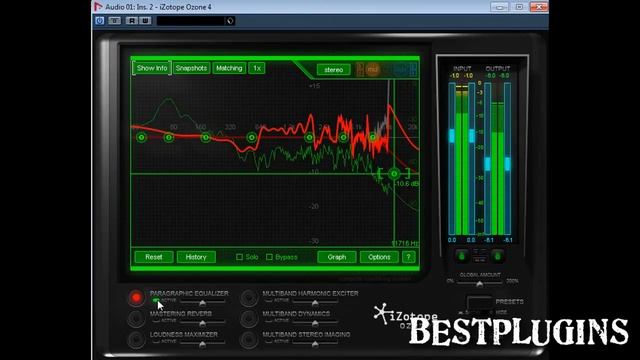Viewport: 640px width, 360px height.
Task: Toggle Loudness Maximizer Active switch
Action: click(156, 341)
